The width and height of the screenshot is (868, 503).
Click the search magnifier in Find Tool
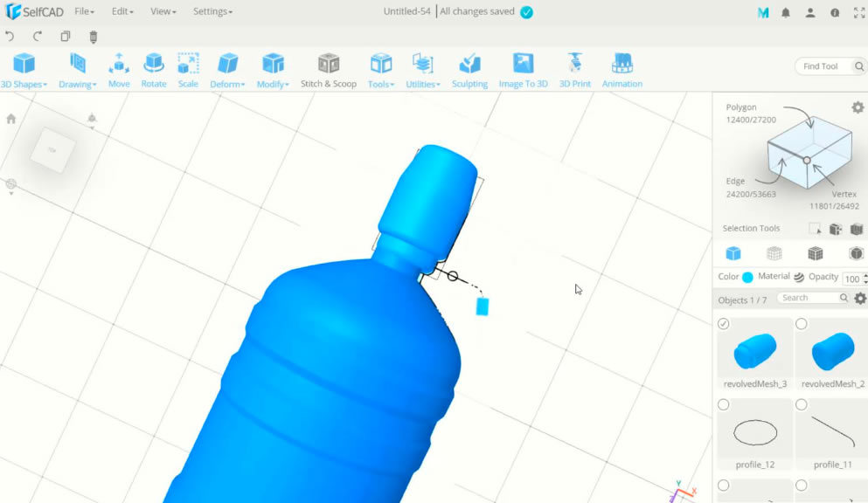pos(858,66)
